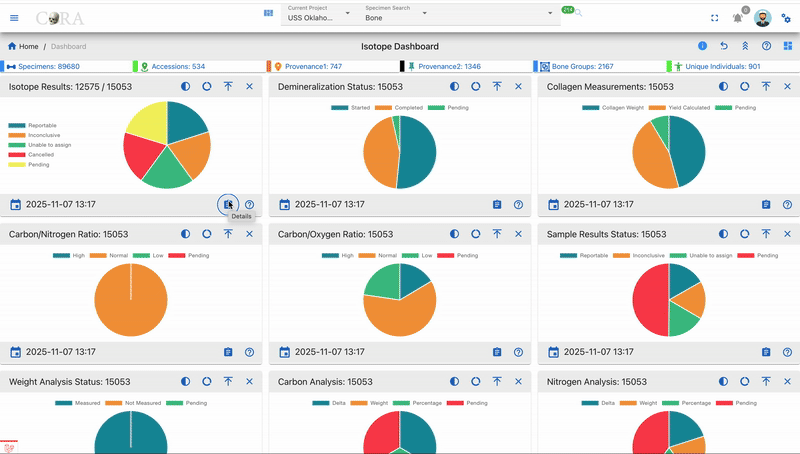Open help for Carbon/Oxygen Ratio card
This screenshot has height=454, width=800.
pyautogui.click(x=518, y=352)
